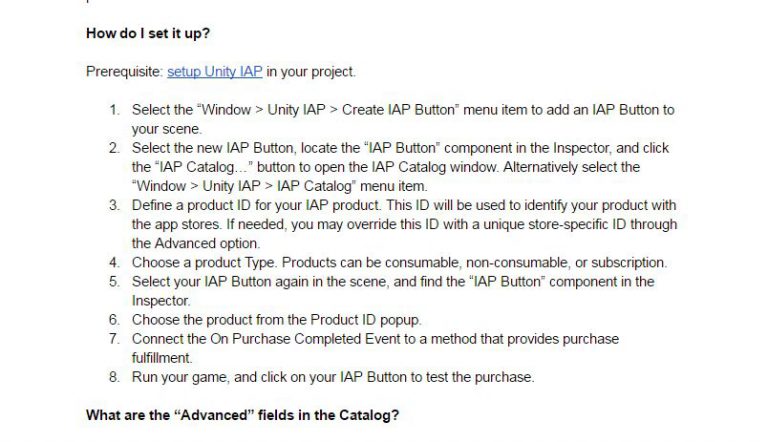
Task: Click the word "Inspector." ending step 5
Action: pos(161,301)
